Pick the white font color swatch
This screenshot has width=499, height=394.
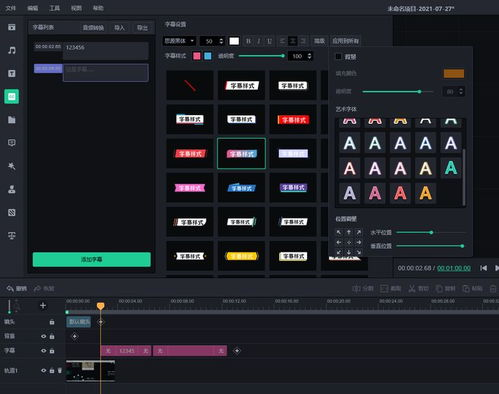(234, 41)
